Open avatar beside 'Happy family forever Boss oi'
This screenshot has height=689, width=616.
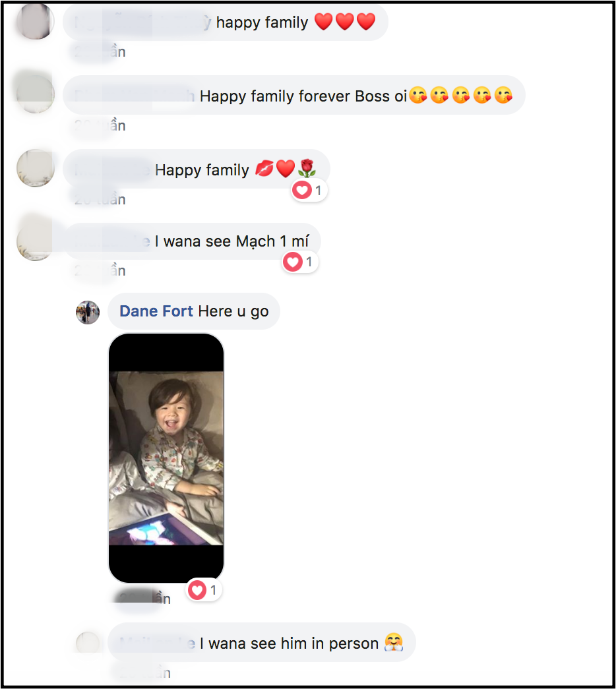click(x=36, y=94)
